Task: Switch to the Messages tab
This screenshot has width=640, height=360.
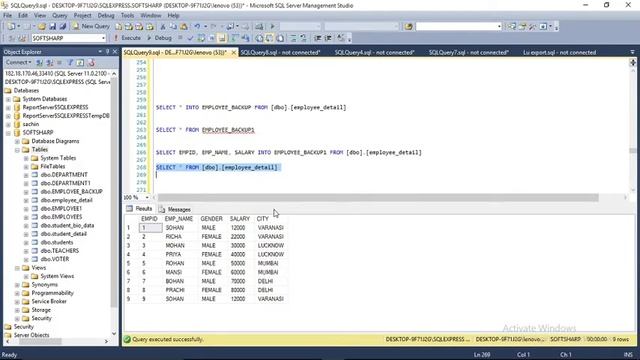Action: 175,209
